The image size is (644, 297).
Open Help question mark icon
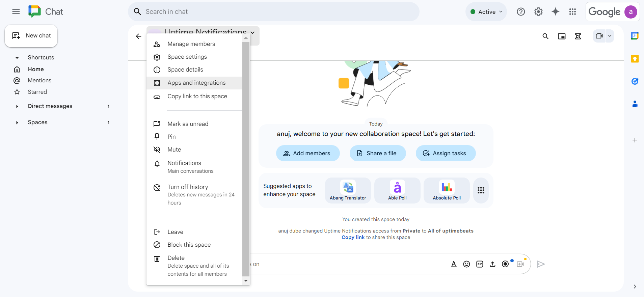click(x=521, y=12)
